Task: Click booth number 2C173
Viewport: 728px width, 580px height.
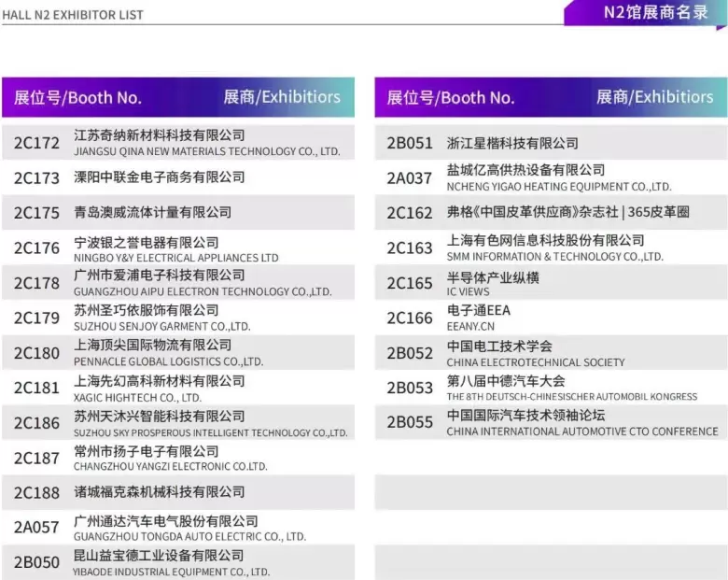Action: point(36,178)
